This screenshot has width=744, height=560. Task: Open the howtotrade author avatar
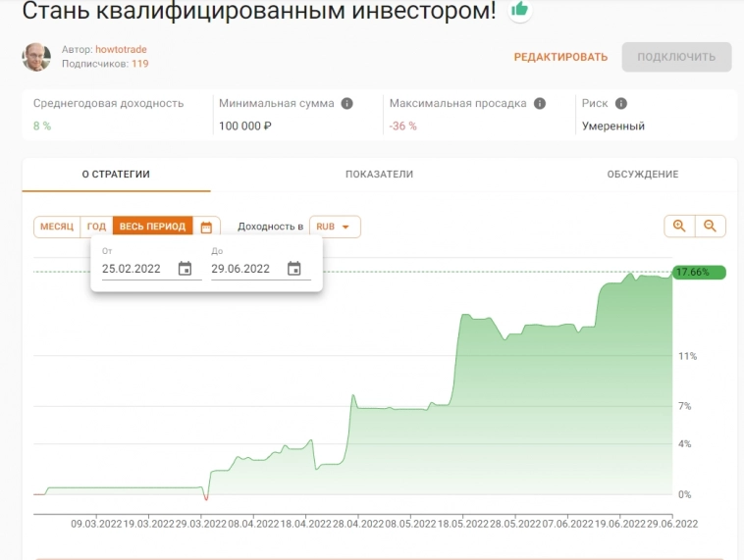point(36,57)
